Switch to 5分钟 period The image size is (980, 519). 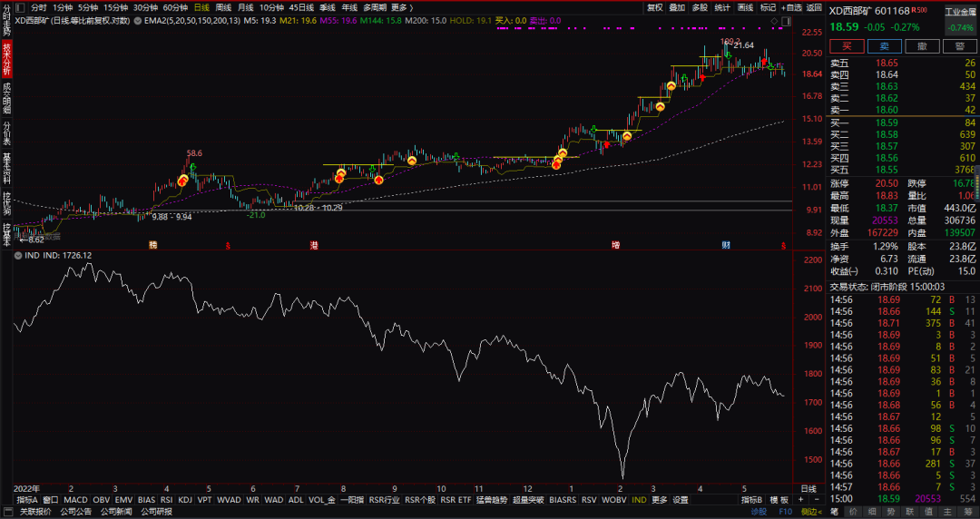88,7
